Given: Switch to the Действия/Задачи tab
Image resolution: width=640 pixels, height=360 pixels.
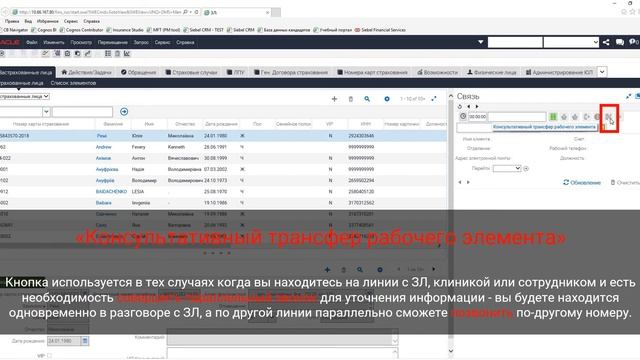Looking at the screenshot, I should [x=87, y=72].
